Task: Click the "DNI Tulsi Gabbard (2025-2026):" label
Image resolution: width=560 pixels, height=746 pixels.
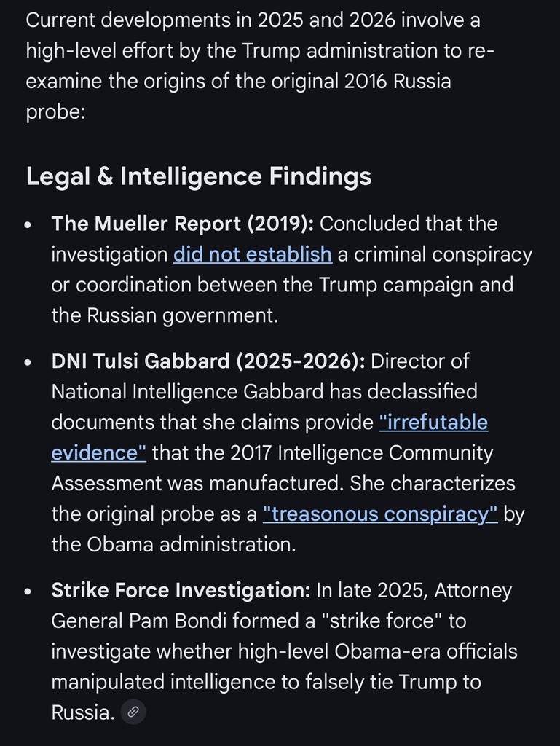Action: coord(208,361)
